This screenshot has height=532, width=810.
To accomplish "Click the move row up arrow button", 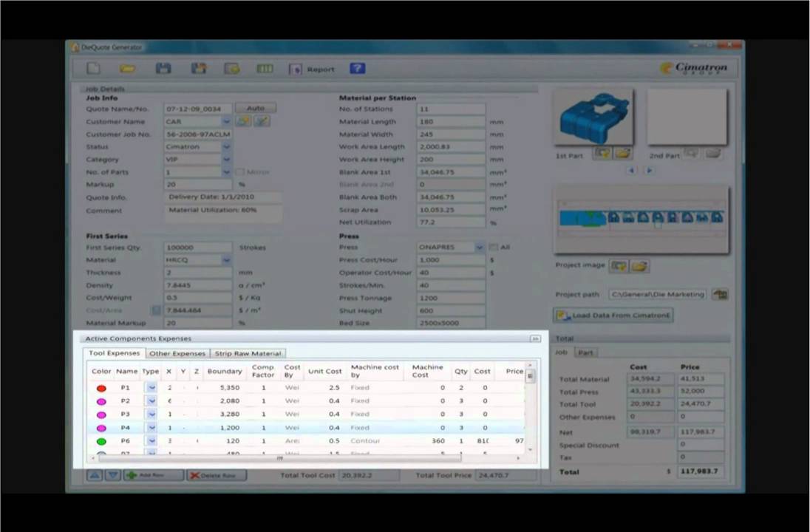I will point(95,475).
